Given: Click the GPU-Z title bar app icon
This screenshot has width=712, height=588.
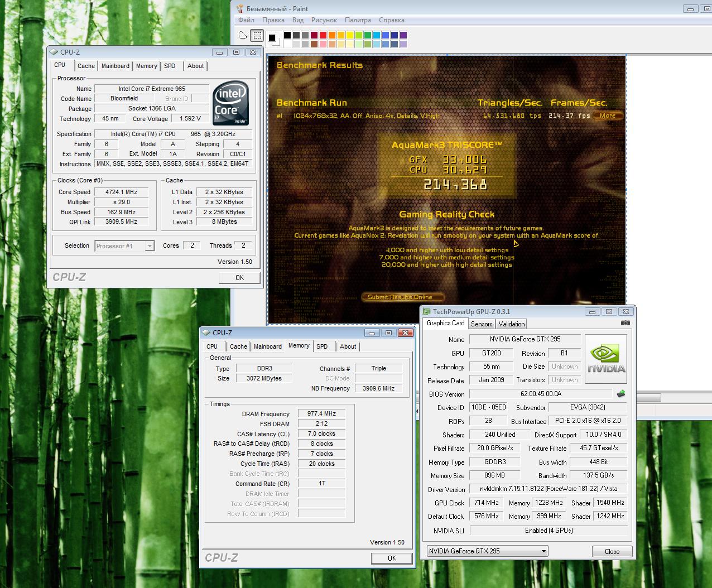Looking at the screenshot, I should pos(426,312).
